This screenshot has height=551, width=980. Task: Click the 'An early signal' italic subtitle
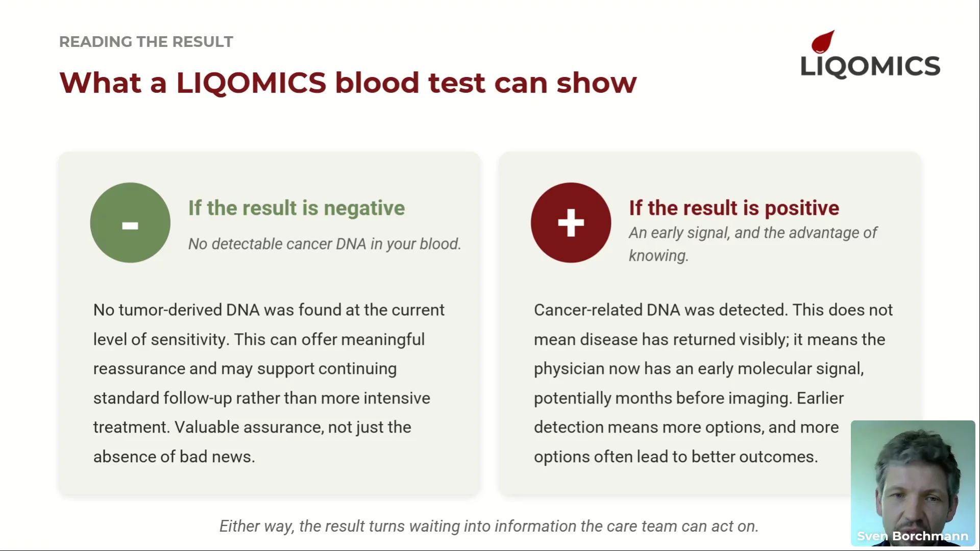point(753,244)
